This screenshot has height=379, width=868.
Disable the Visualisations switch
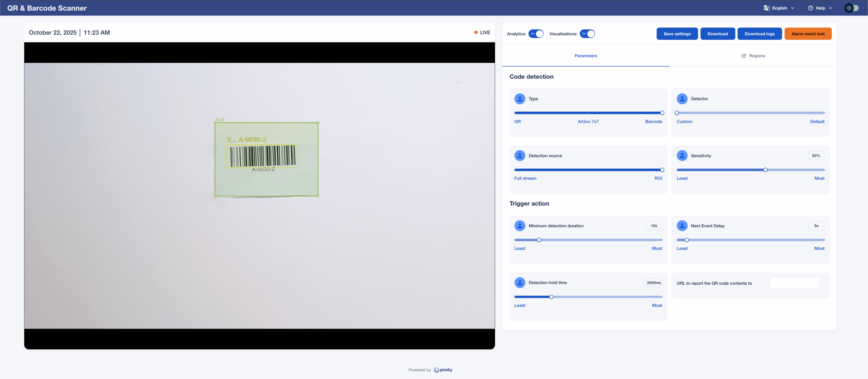(587, 34)
